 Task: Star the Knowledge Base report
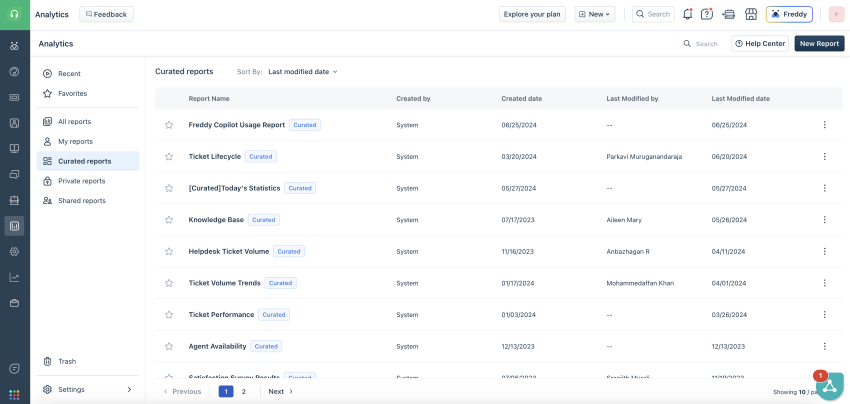(x=169, y=220)
